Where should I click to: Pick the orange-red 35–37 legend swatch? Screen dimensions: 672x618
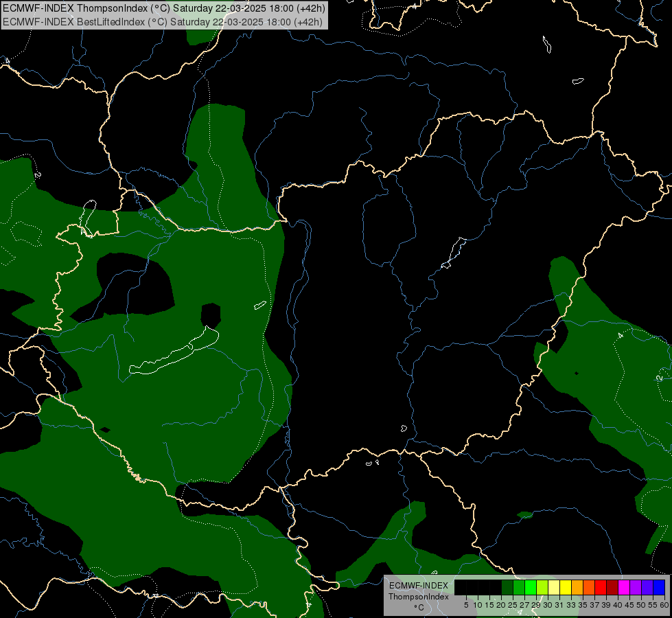(x=589, y=587)
